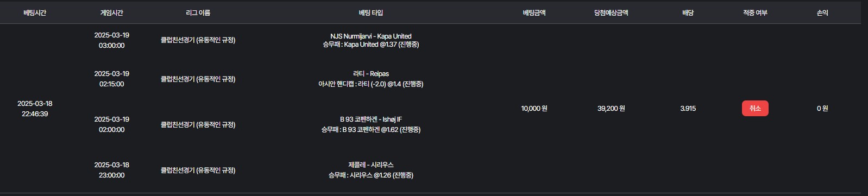Click the 베팅 타입 column header
This screenshot has width=868, height=196.
pos(371,12)
